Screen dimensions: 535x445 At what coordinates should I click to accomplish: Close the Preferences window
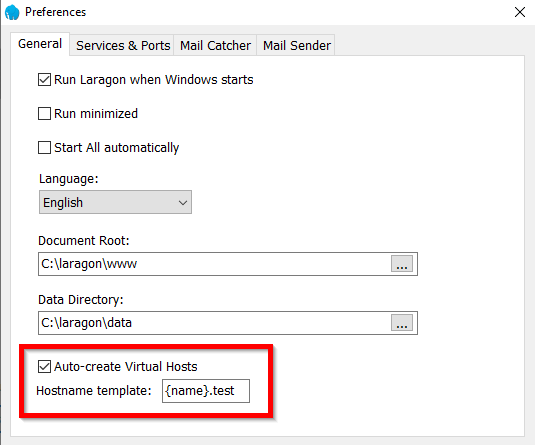coord(520,12)
